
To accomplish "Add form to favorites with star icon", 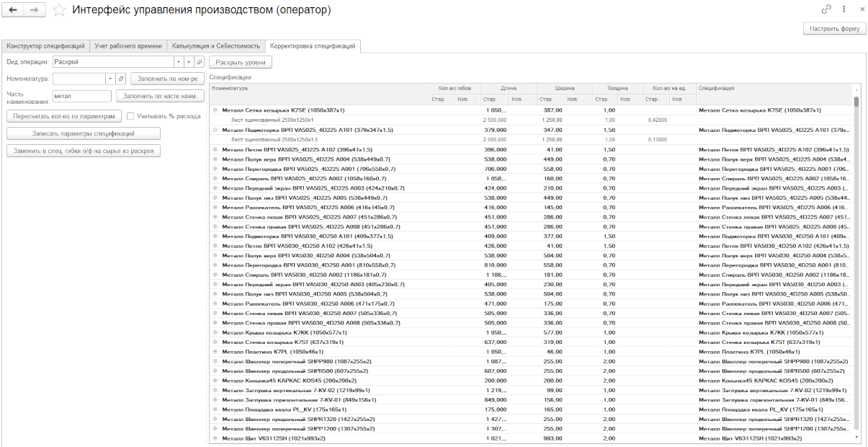I will click(x=60, y=10).
